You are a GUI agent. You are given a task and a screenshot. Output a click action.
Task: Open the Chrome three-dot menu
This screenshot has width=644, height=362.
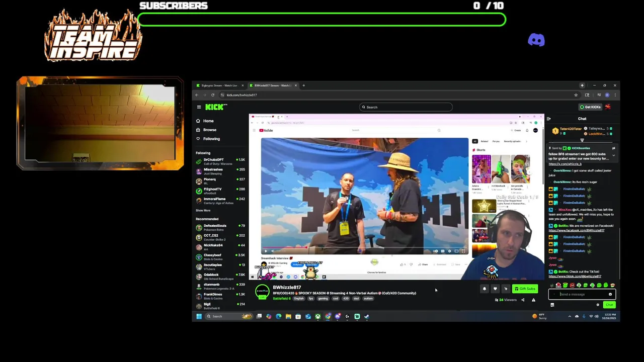point(615,95)
